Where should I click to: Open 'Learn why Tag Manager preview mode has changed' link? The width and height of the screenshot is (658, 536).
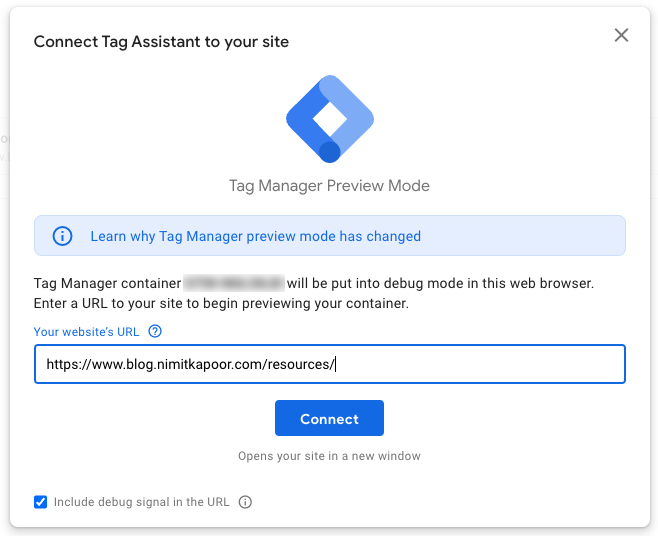256,236
